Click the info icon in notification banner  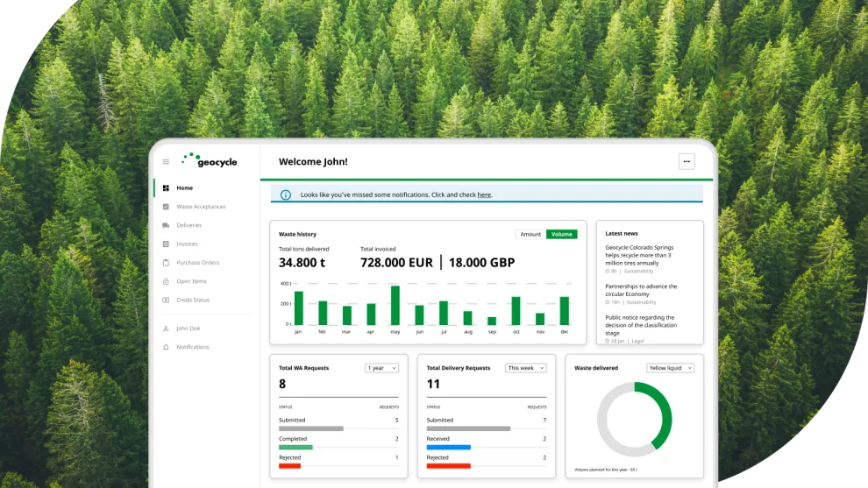[x=286, y=194]
